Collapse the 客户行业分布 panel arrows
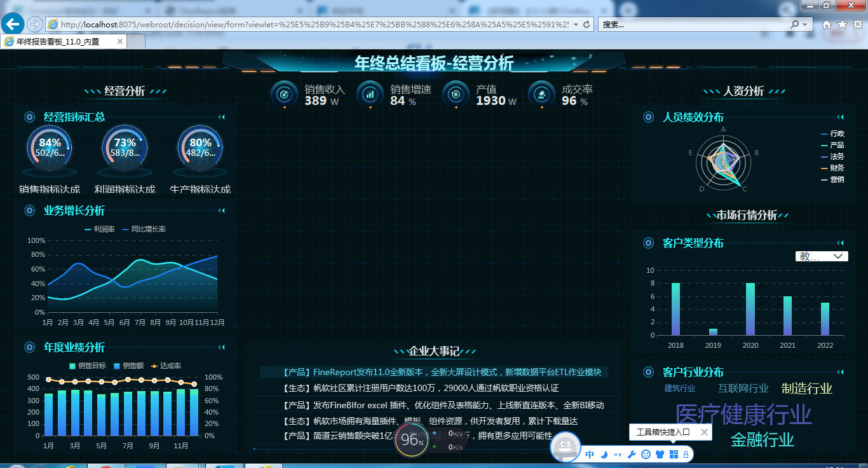The image size is (868, 468). pos(841,372)
